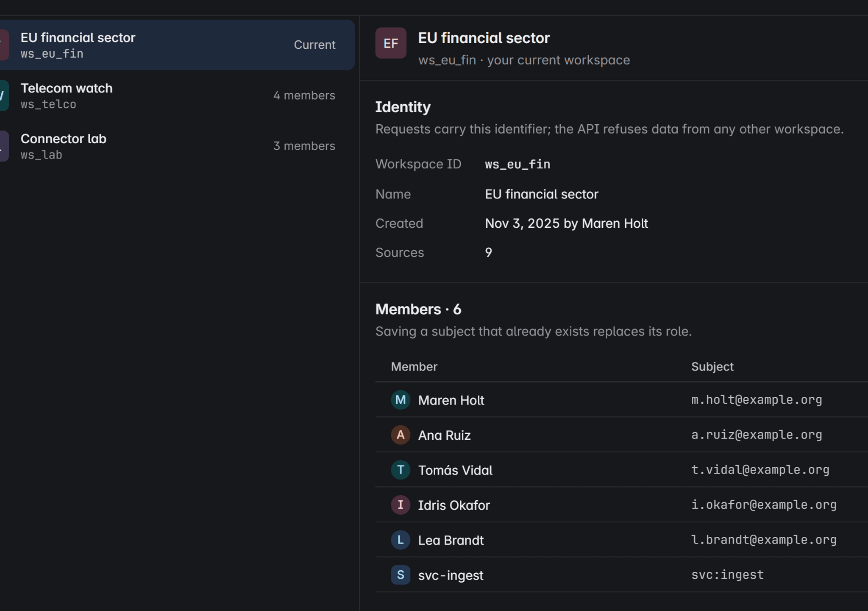Screen dimensions: 868x611
Task: Click the ws_telco identifier
Action: [x=48, y=104]
